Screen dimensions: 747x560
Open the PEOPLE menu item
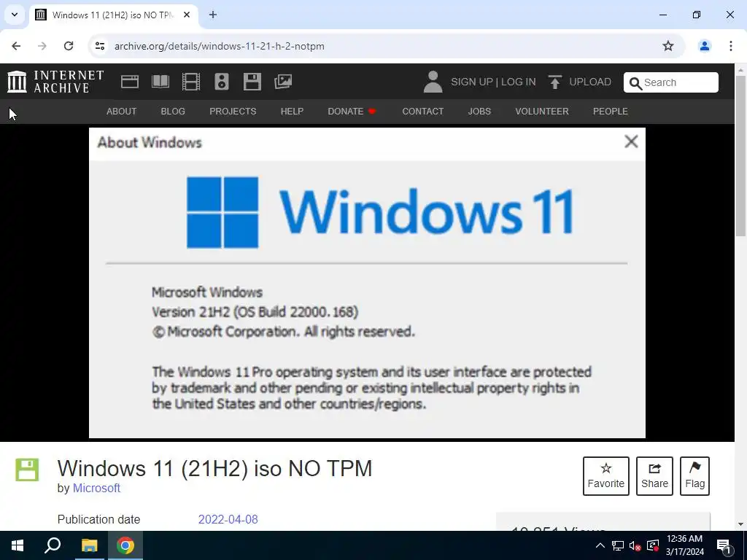point(611,112)
